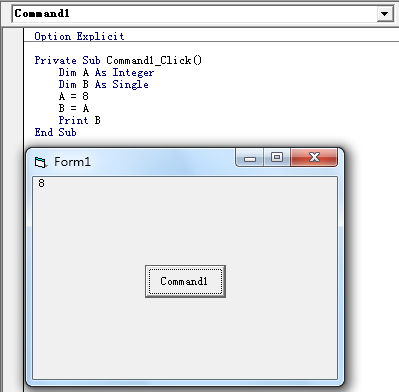The image size is (399, 392).
Task: Click the printed 8 output in Form1
Action: pos(41,183)
